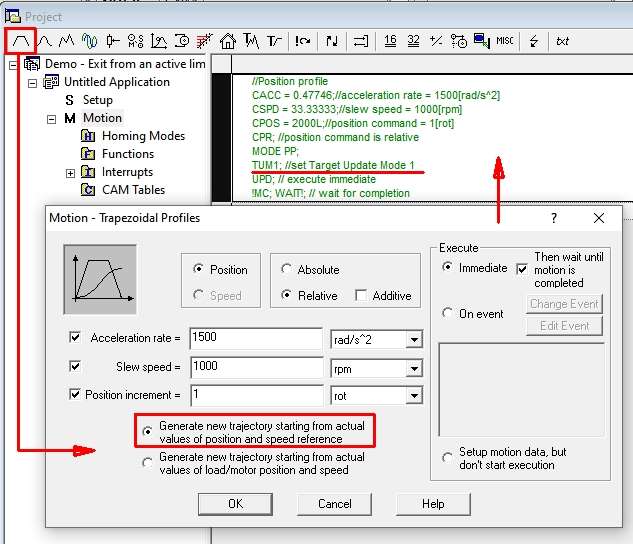Image resolution: width=633 pixels, height=544 pixels.
Task: Click the double-peak PT/PVT profile toolbar icon
Action: point(67,41)
